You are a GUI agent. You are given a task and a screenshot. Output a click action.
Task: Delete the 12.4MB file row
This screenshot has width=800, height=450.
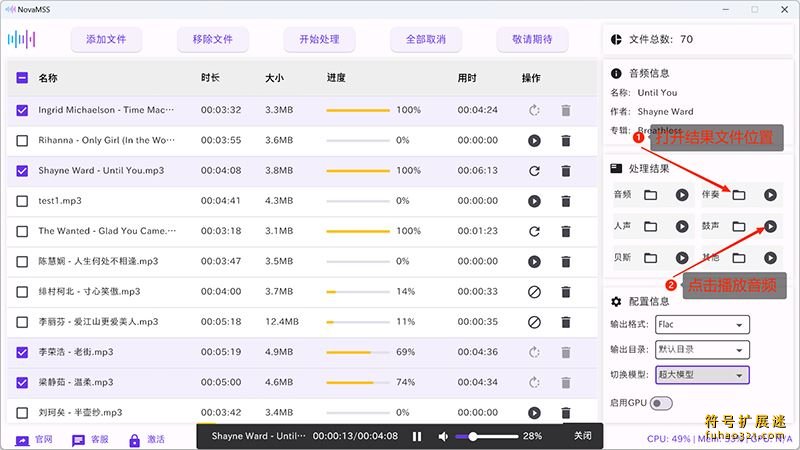(x=566, y=322)
